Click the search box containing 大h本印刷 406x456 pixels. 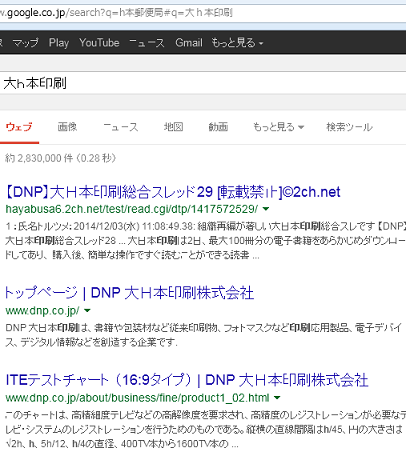(203, 83)
